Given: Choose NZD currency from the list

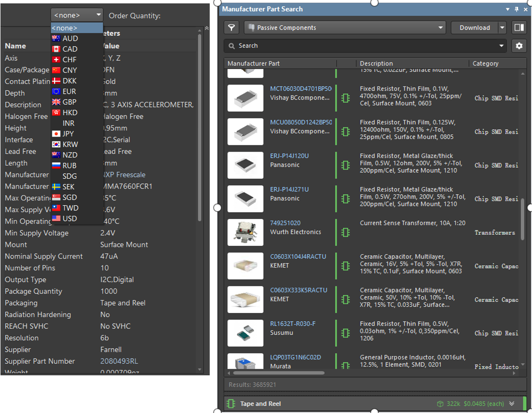Looking at the screenshot, I should click(77, 155).
